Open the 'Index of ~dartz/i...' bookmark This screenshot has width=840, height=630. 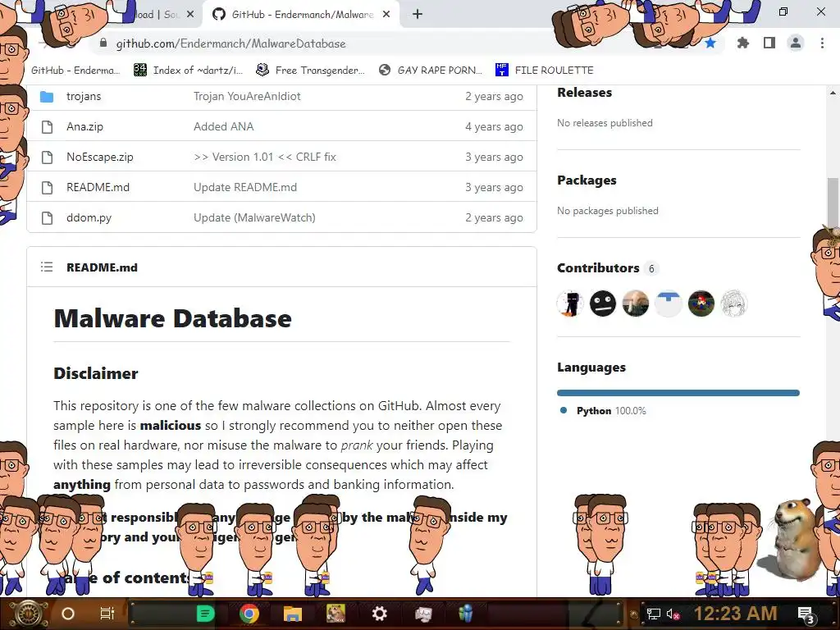tap(188, 71)
